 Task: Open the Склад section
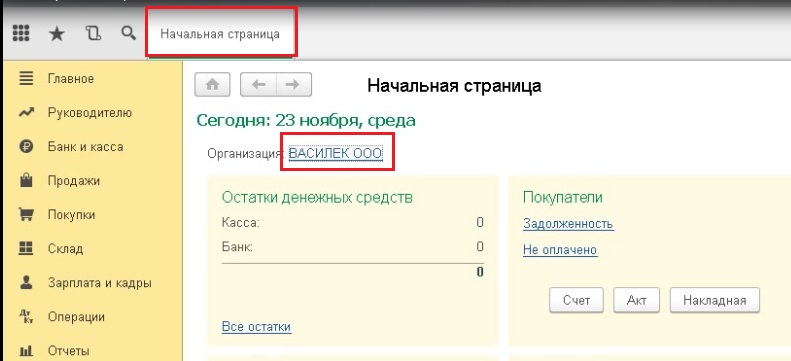pos(66,249)
